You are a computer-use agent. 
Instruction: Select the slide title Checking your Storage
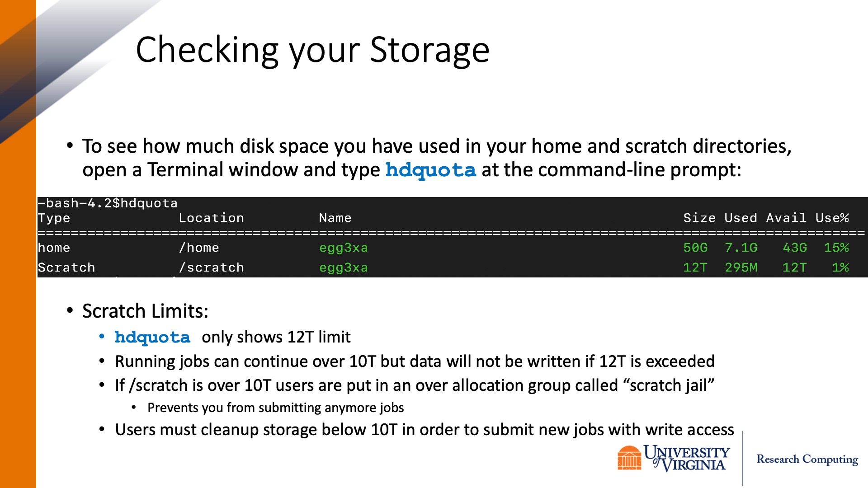coord(312,50)
